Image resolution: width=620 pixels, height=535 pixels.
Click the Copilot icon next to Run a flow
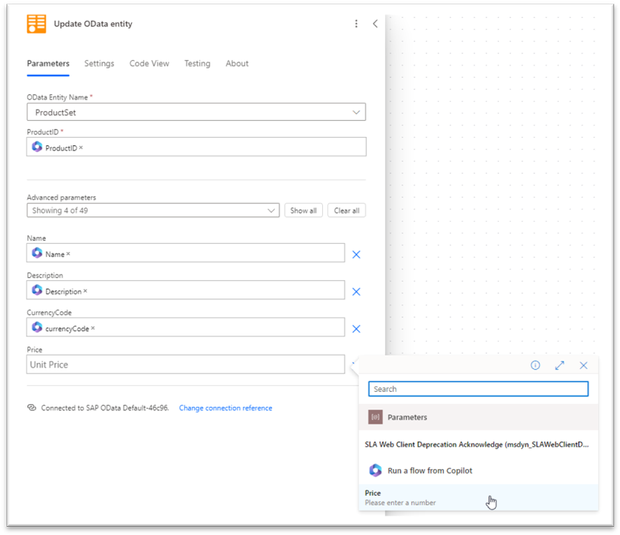coord(375,470)
